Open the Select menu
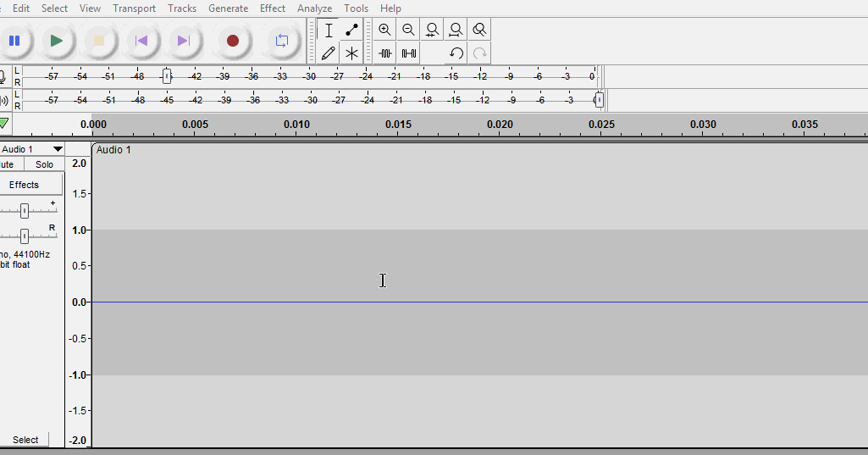 pyautogui.click(x=54, y=8)
